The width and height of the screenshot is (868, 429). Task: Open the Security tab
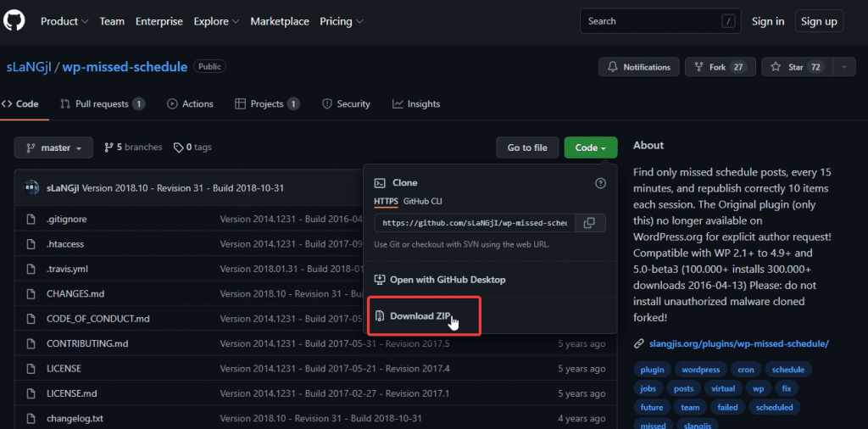[x=347, y=104]
